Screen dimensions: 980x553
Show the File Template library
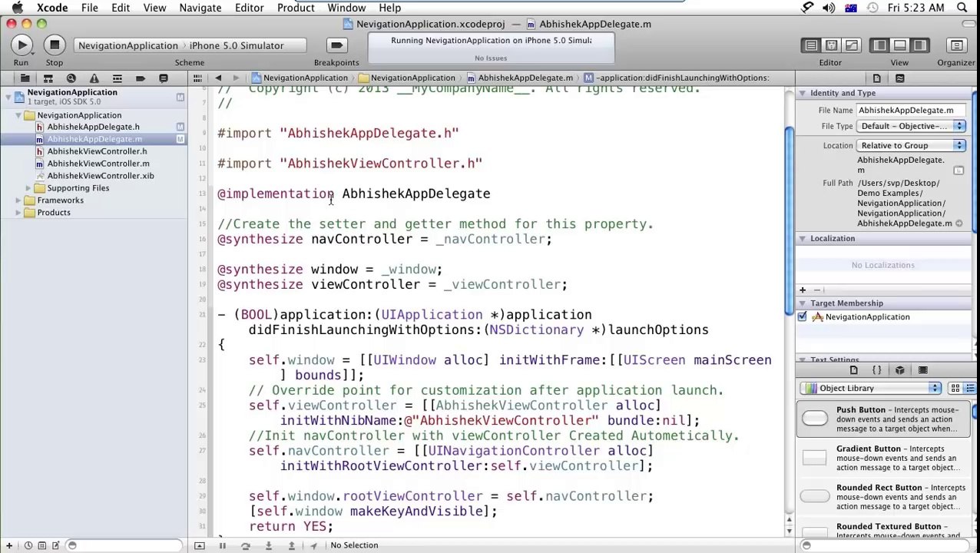point(853,370)
